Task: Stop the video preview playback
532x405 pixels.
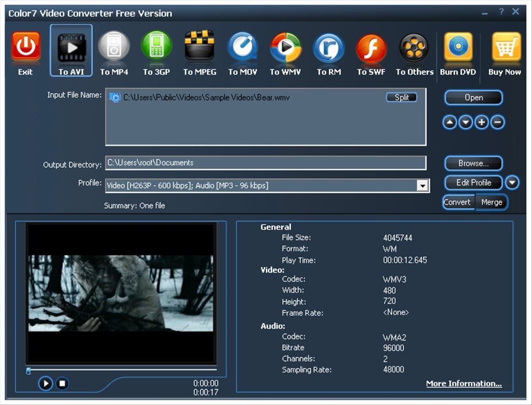Action: coord(62,383)
